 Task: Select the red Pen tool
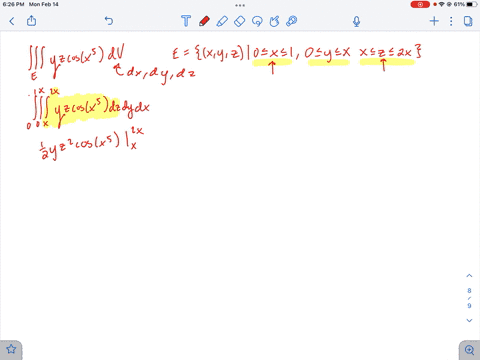tap(204, 21)
